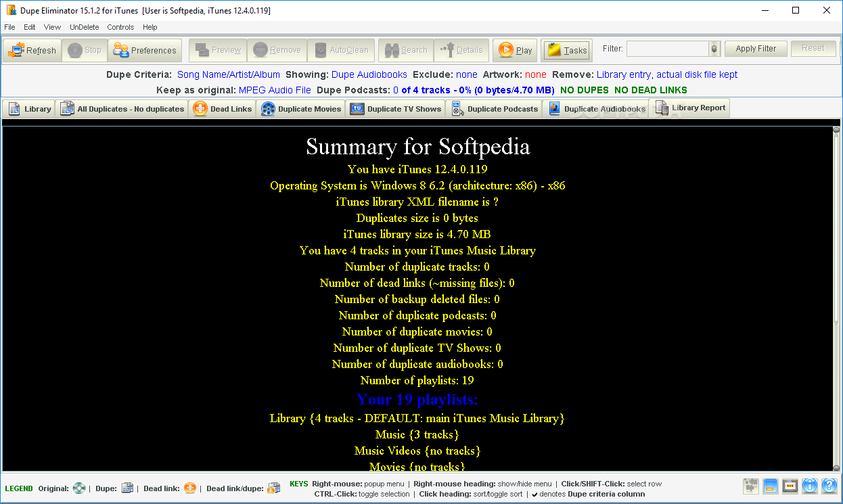This screenshot has height=504, width=843.
Task: Click the Dupe Podcasts 0 of 4 tracks text
Action: click(435, 90)
